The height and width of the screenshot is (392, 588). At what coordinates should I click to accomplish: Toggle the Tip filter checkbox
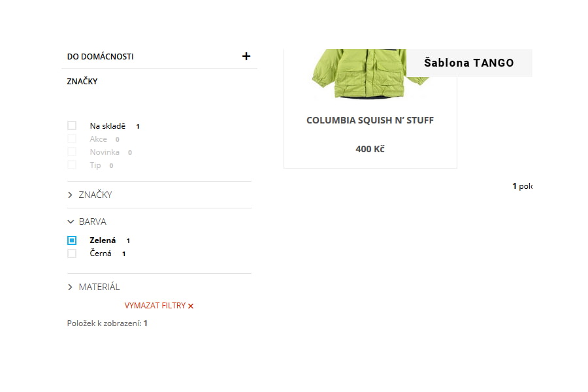[x=72, y=165]
